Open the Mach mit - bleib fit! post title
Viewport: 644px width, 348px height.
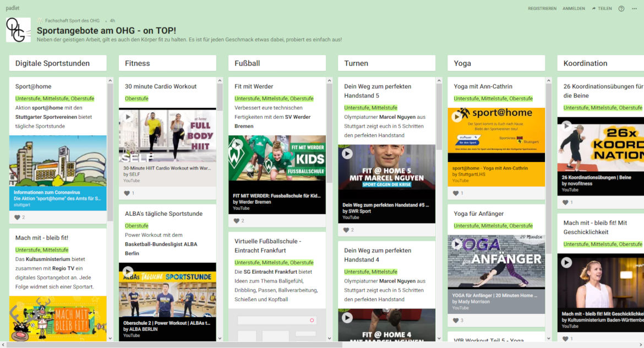coord(41,238)
